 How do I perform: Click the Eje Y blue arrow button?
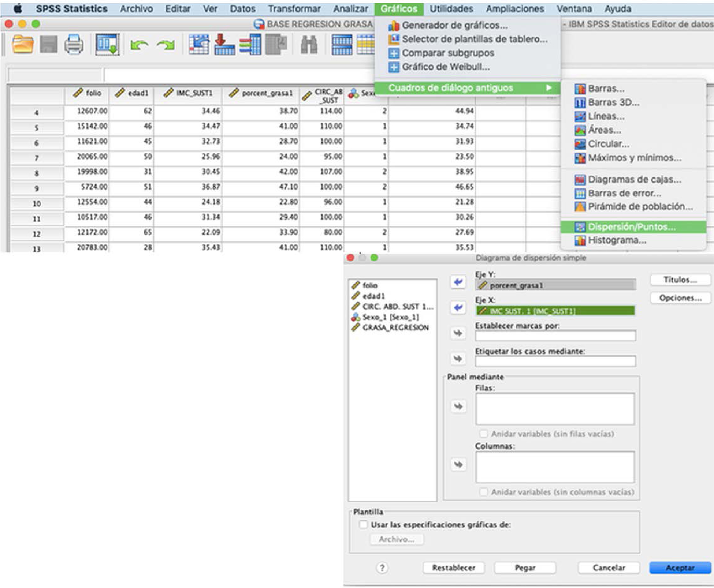458,282
